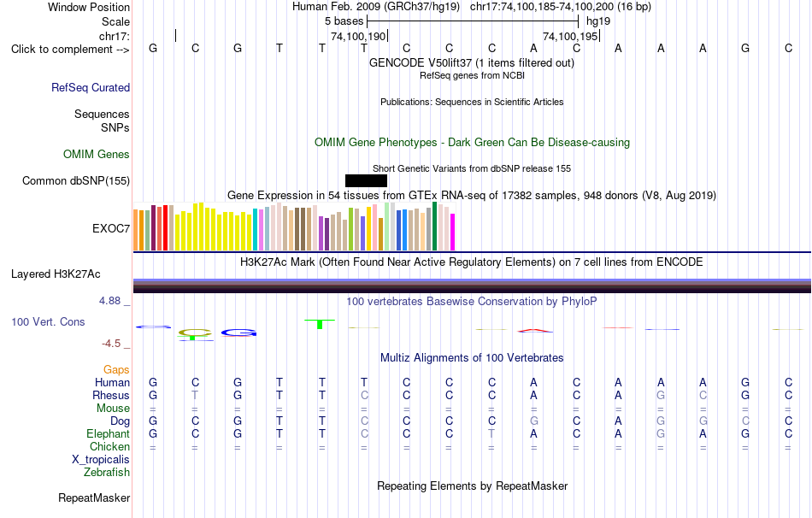The height and width of the screenshot is (518, 812).
Task: Click the hg19 label beside scale bar
Action: tap(598, 21)
